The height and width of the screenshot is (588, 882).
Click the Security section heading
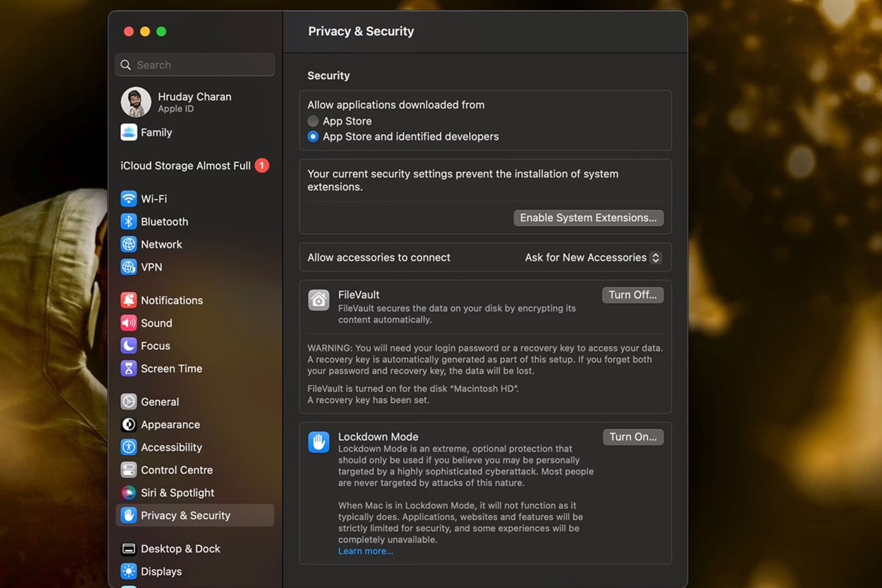click(328, 75)
